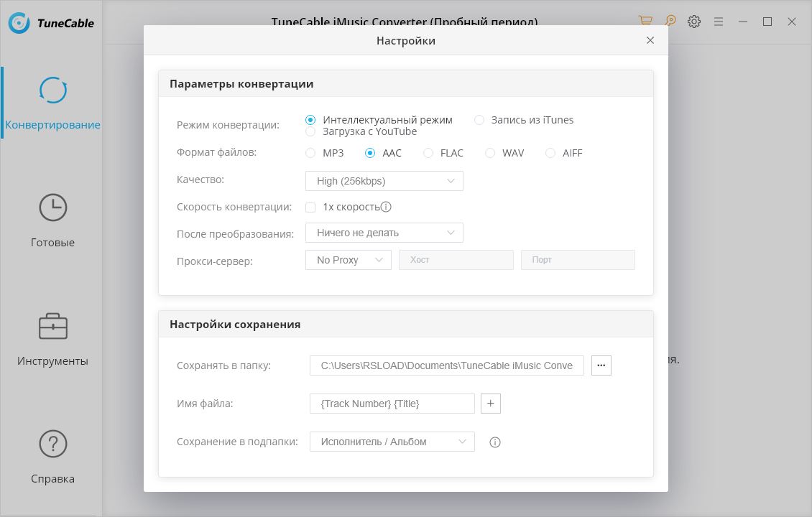Viewport: 812px width, 517px height.
Task: Click the info icon beside subfolder dropdown
Action: coord(494,442)
